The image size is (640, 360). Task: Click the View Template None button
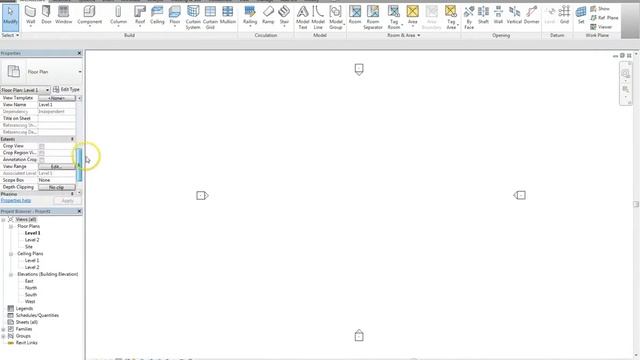(x=57, y=98)
